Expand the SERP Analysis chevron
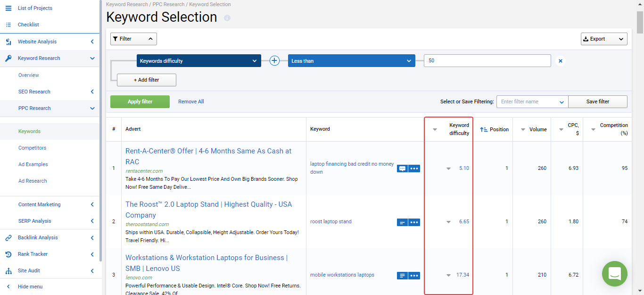 tap(92, 221)
